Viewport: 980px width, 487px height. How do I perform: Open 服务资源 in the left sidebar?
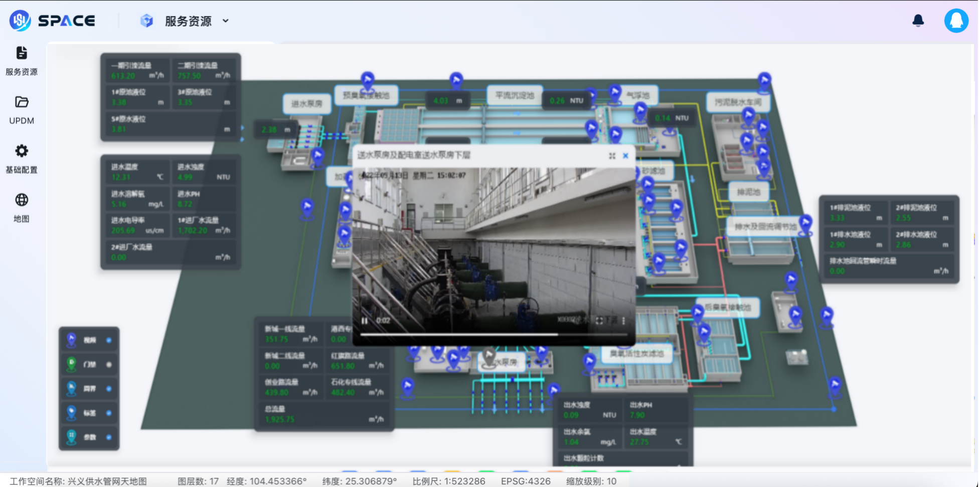click(x=22, y=60)
